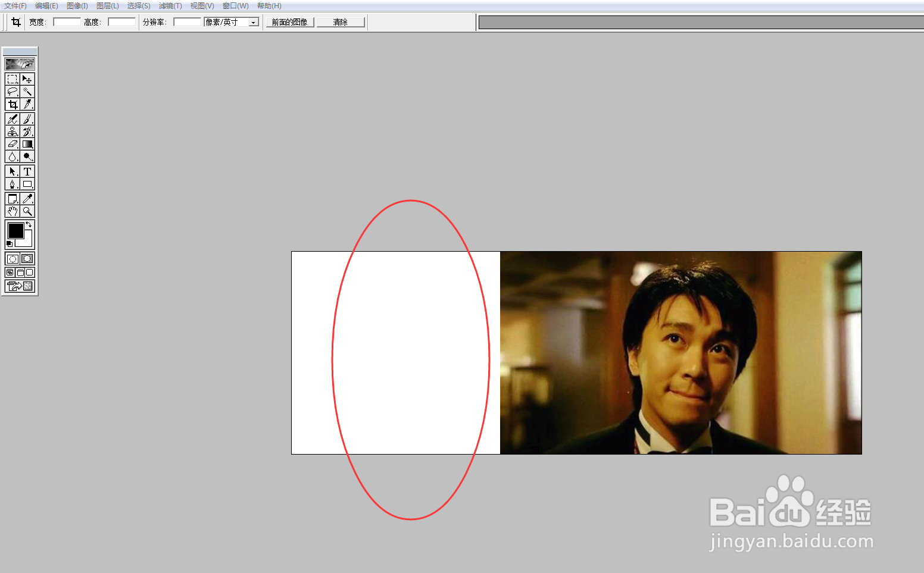This screenshot has width=924, height=573.
Task: Click the 高度 height input field
Action: coord(121,22)
